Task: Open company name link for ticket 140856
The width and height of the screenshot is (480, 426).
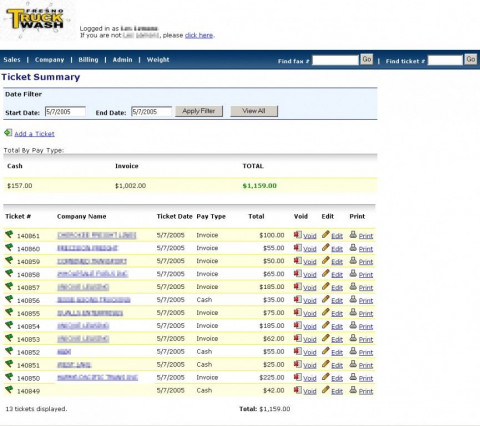Action: [94, 300]
